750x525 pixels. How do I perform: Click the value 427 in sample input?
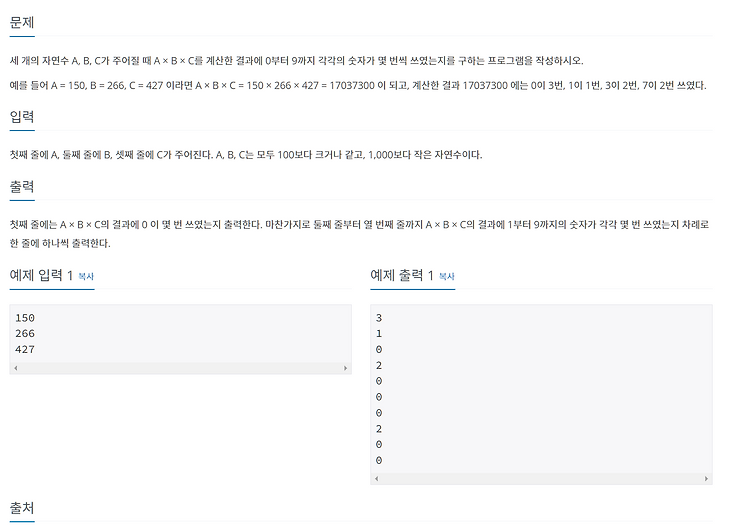point(25,350)
